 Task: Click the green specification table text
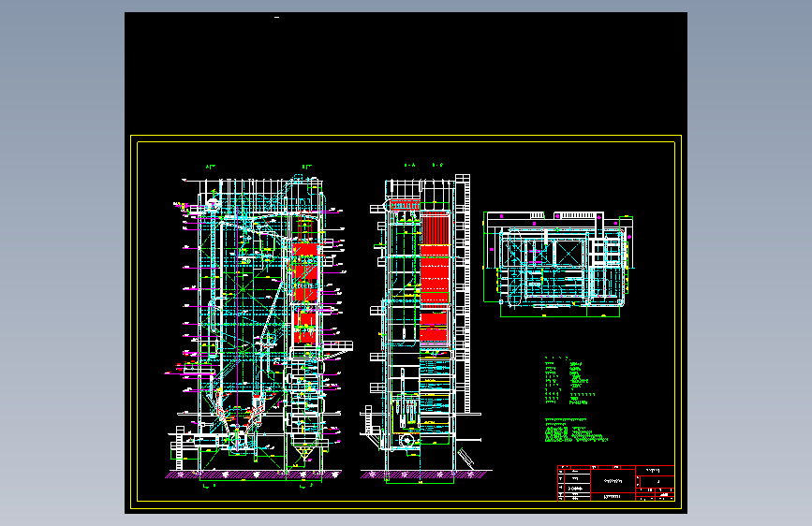click(569, 381)
